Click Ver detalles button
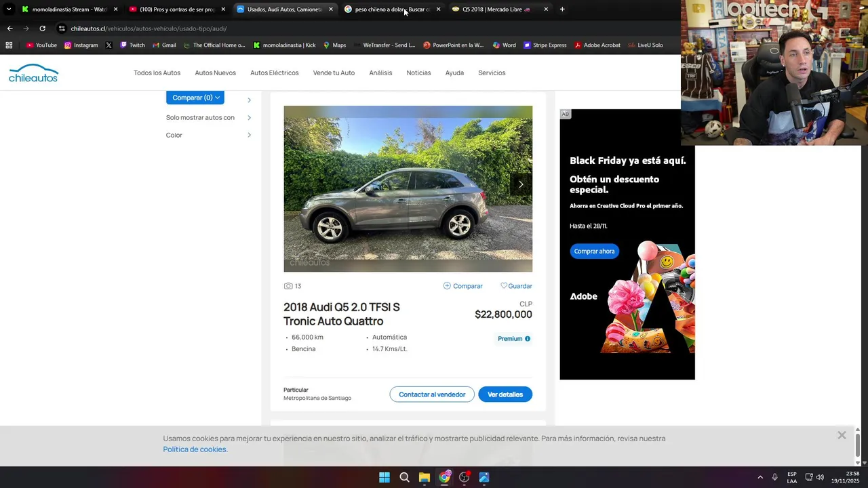The width and height of the screenshot is (868, 488). tap(505, 394)
